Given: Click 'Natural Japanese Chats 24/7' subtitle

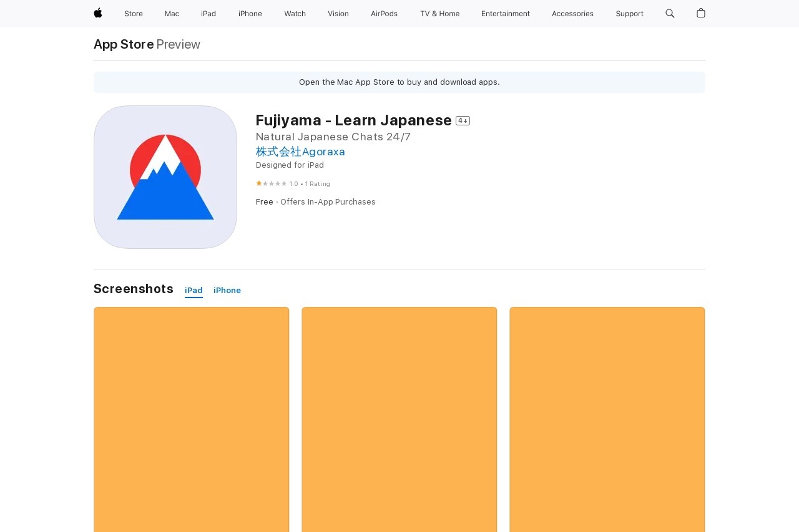Looking at the screenshot, I should pos(333,137).
